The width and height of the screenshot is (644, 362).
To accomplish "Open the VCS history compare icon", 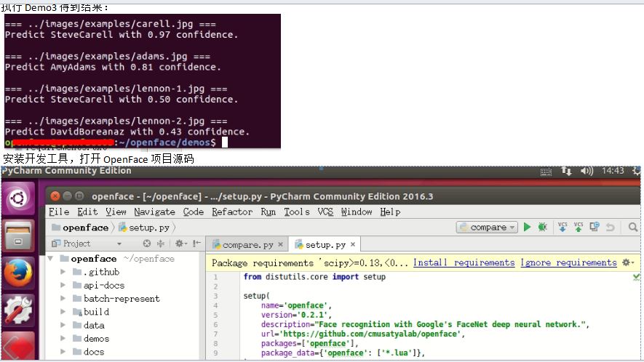I will click(595, 227).
